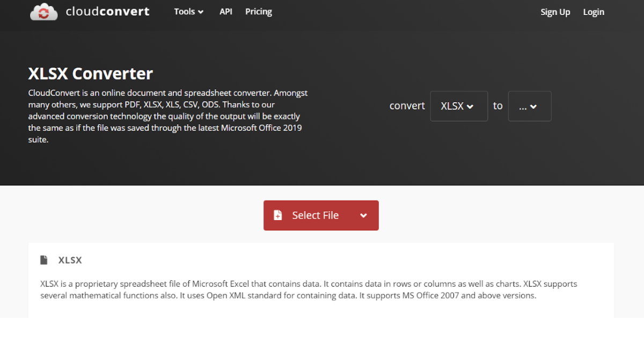This screenshot has width=644, height=341.
Task: Click the Login link
Action: pyautogui.click(x=594, y=12)
